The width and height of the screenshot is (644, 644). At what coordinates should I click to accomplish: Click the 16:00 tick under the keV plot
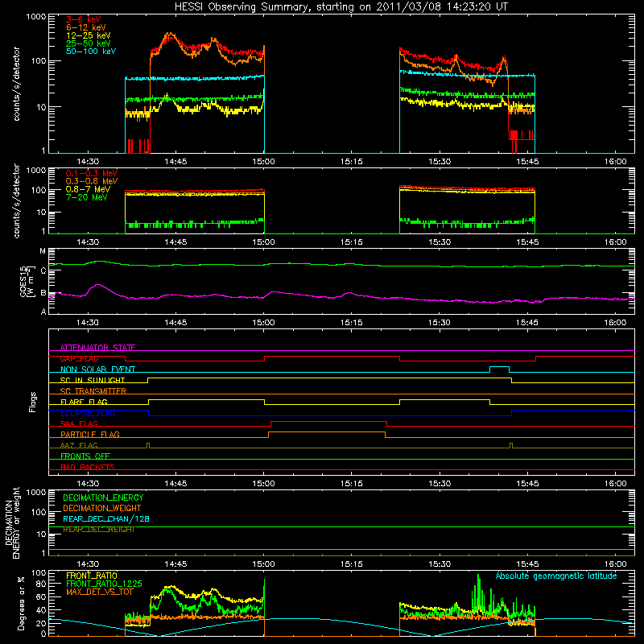tap(615, 162)
